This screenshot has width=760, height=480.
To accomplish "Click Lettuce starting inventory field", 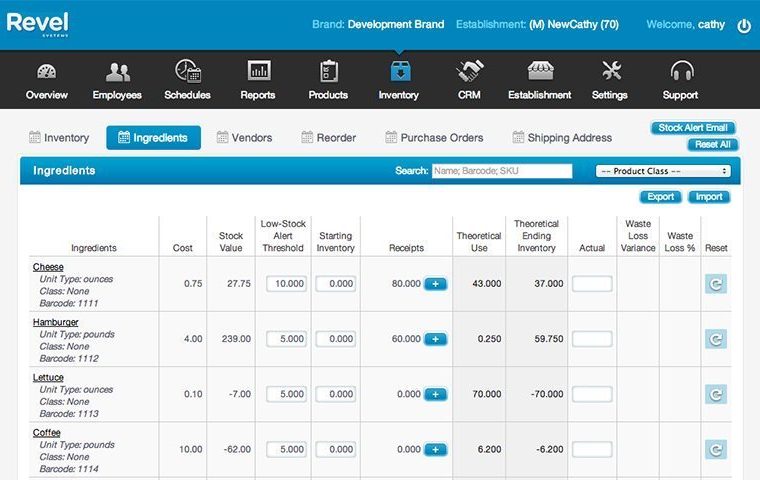I will click(336, 394).
